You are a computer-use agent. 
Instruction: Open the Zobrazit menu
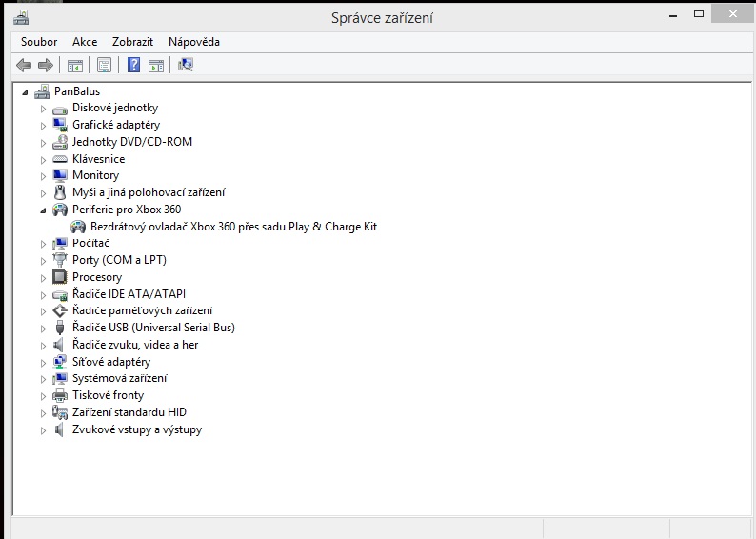(x=132, y=42)
